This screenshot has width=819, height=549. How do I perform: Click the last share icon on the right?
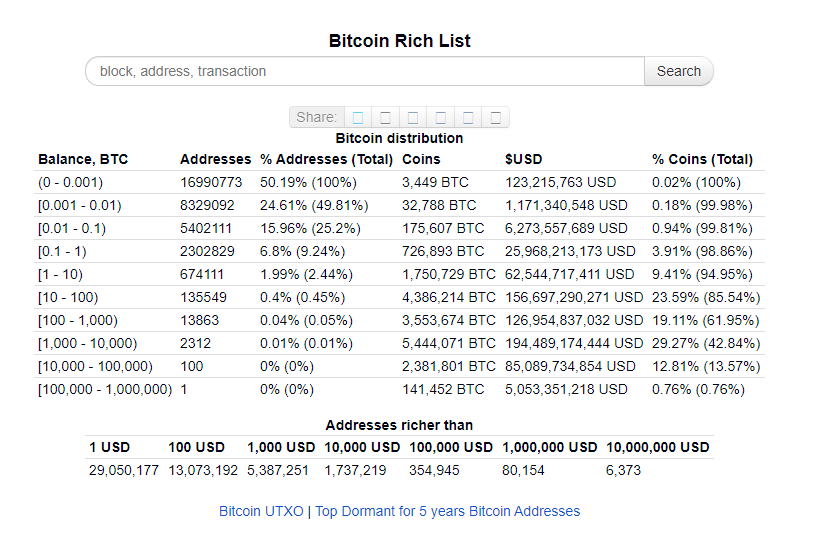(x=496, y=118)
